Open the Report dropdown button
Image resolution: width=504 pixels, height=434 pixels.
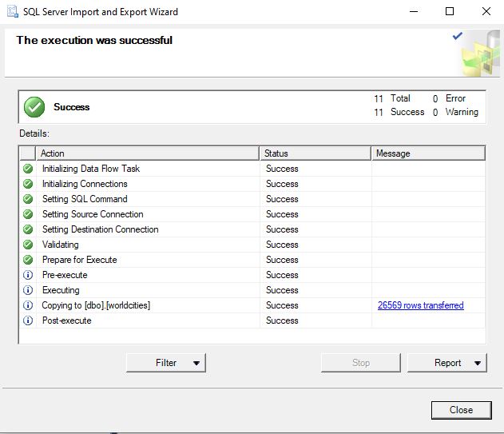pyautogui.click(x=447, y=363)
